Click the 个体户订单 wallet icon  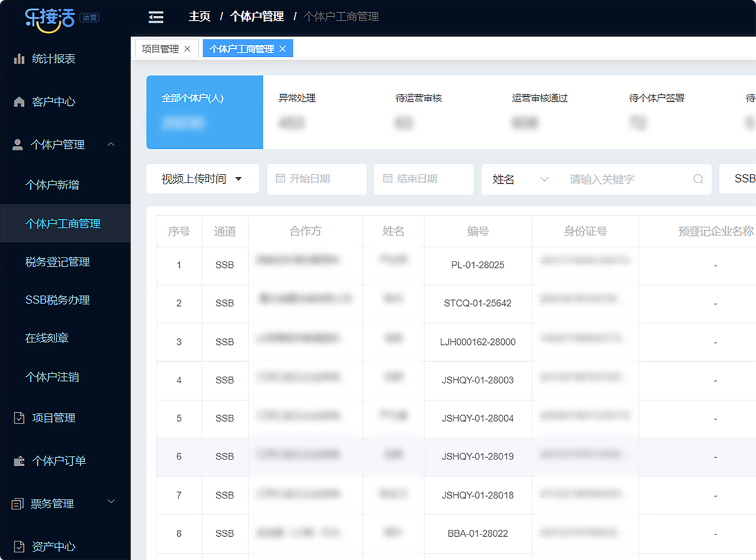point(19,461)
